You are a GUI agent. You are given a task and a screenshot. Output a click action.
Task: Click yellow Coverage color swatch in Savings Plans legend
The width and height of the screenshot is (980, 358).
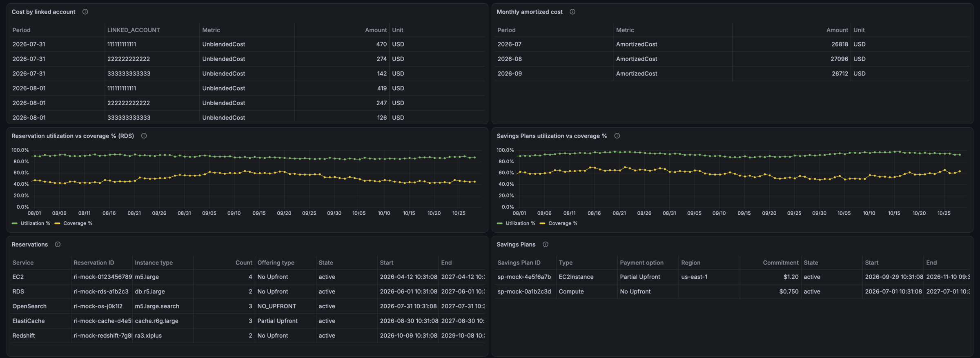pyautogui.click(x=542, y=223)
